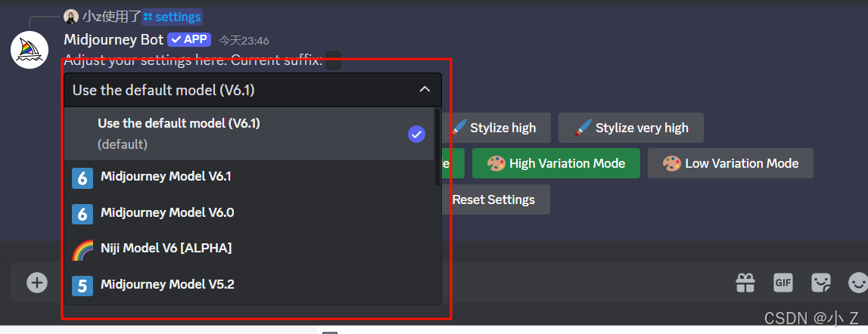Screen dimensions: 868x334
Task: Click the plus attachment button in message bar
Action: pyautogui.click(x=37, y=283)
